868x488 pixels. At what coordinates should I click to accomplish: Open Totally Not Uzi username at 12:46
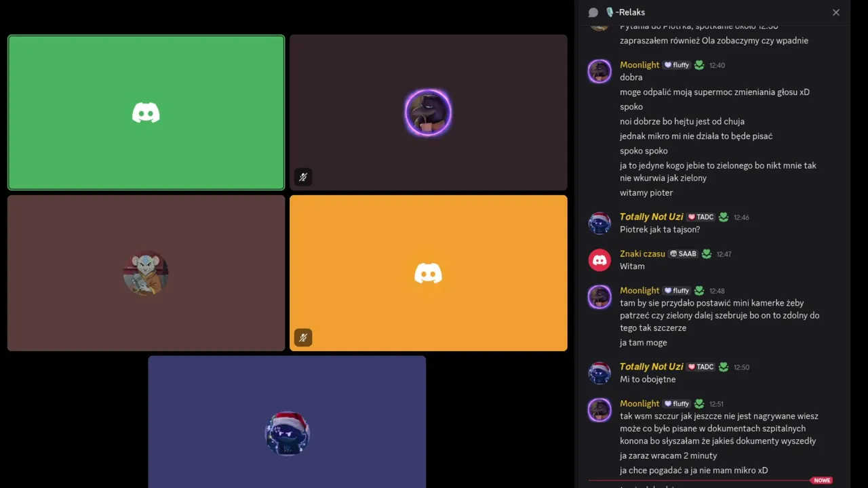click(x=652, y=217)
